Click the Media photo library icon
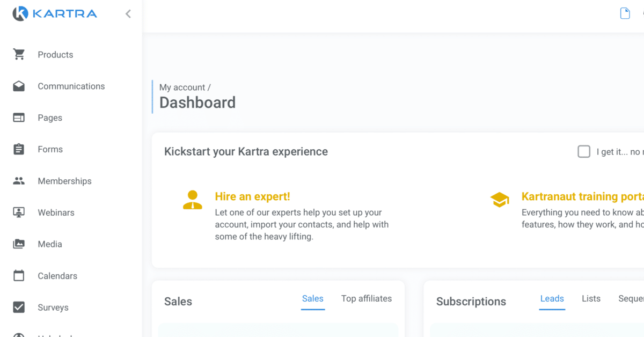This screenshot has height=337, width=644. (19, 244)
